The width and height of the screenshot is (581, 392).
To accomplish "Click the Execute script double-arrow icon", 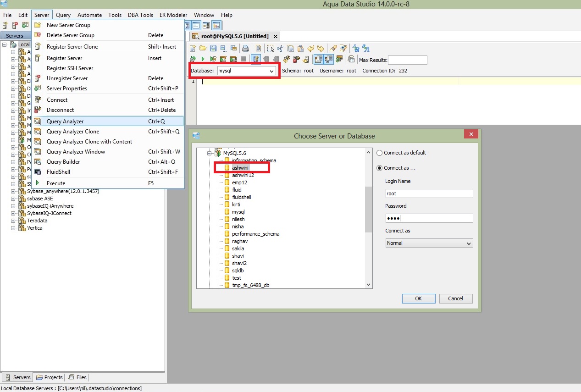I will coord(193,59).
